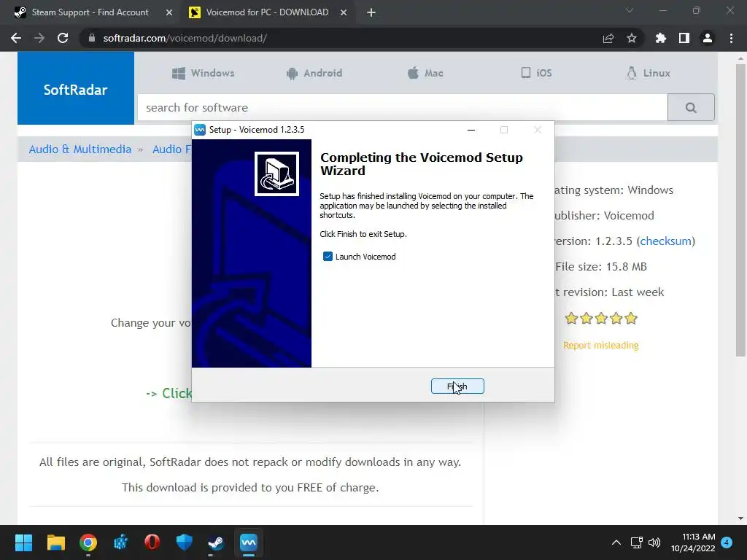Click the Report misleading link
Screen dimensions: 747x560
601,345
